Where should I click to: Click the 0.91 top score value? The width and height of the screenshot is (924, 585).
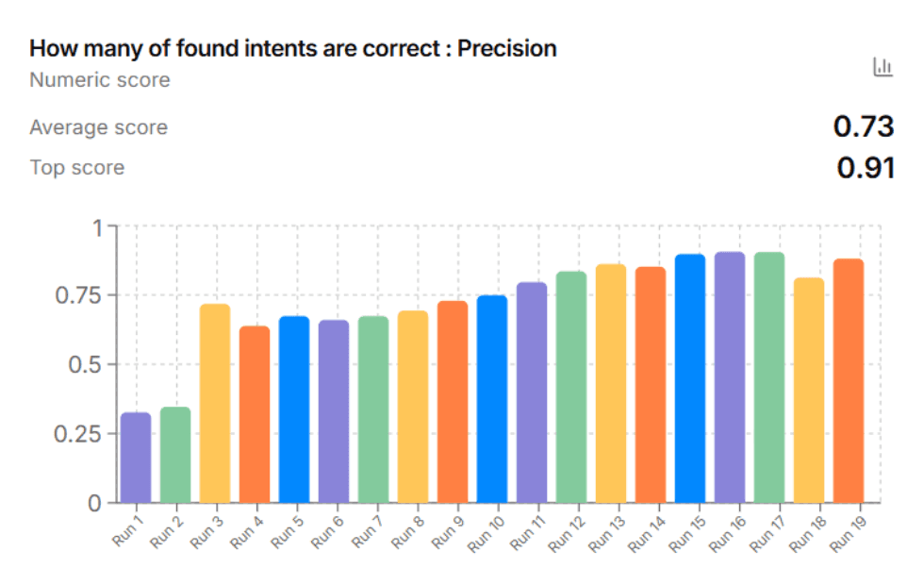click(866, 168)
